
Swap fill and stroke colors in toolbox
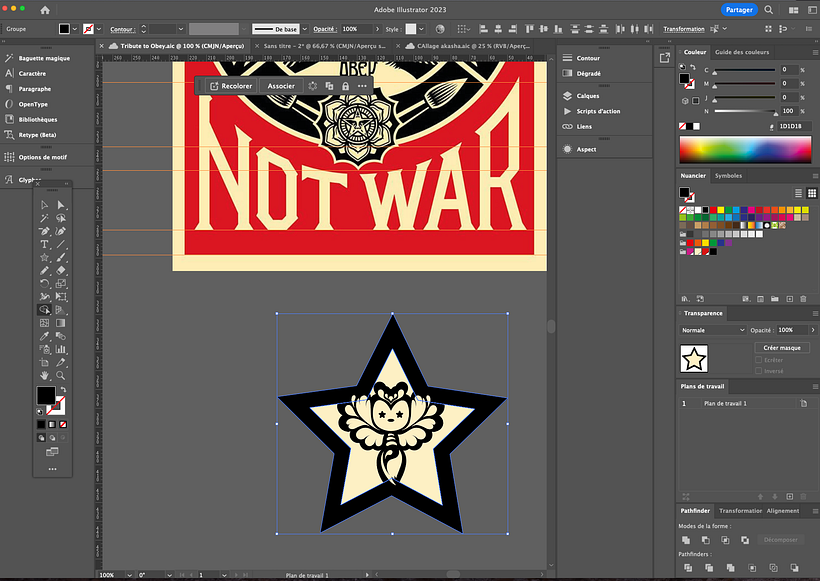pyautogui.click(x=62, y=390)
